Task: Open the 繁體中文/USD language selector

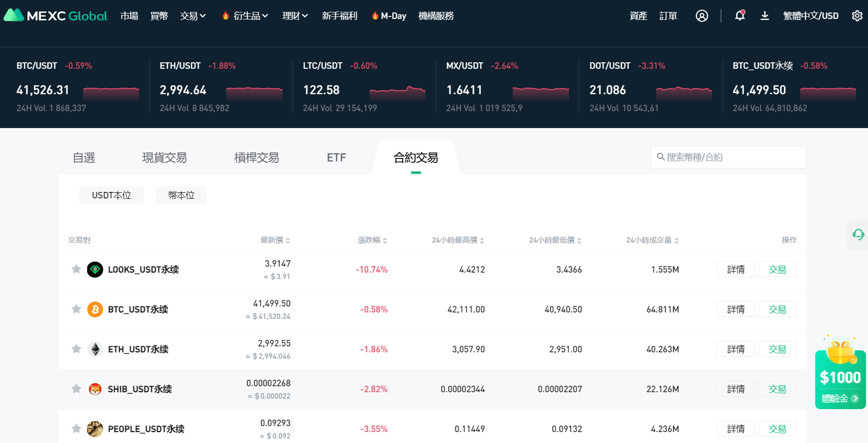Action: pos(811,16)
